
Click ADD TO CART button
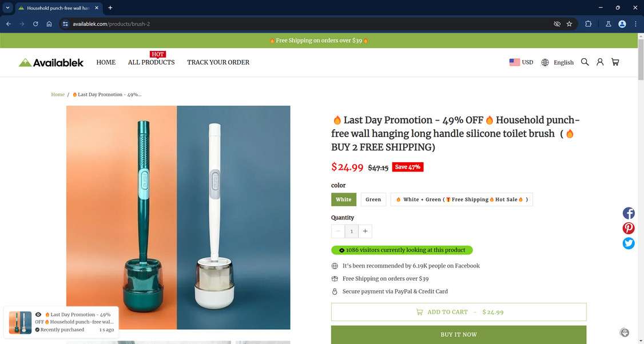pyautogui.click(x=459, y=312)
